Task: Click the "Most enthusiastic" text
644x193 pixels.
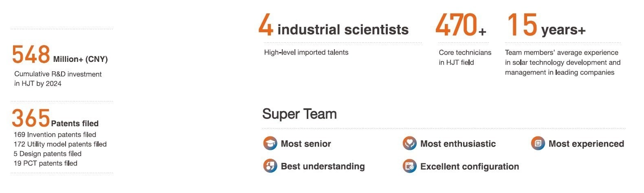Action: tap(458, 144)
